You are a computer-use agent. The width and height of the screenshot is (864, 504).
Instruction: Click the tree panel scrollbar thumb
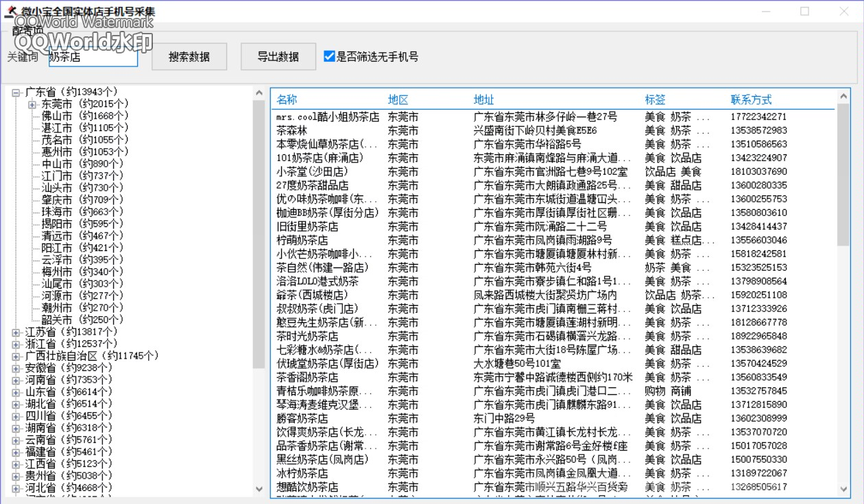(x=259, y=235)
